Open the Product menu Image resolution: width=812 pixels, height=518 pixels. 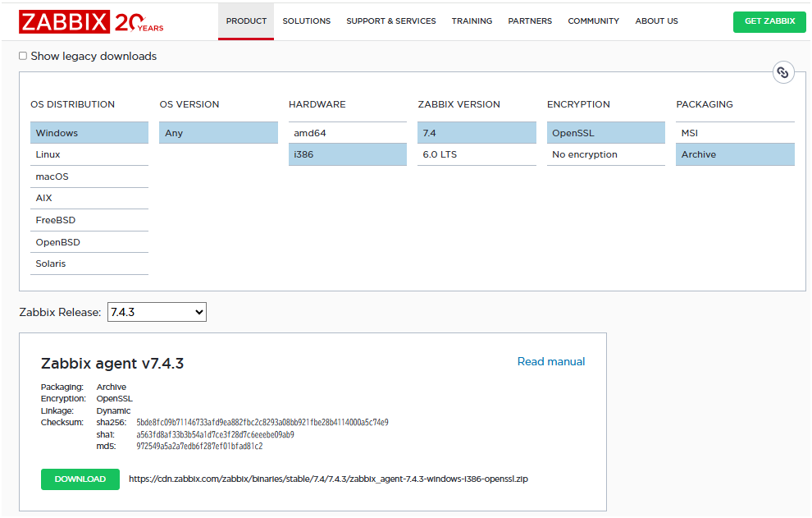(246, 21)
